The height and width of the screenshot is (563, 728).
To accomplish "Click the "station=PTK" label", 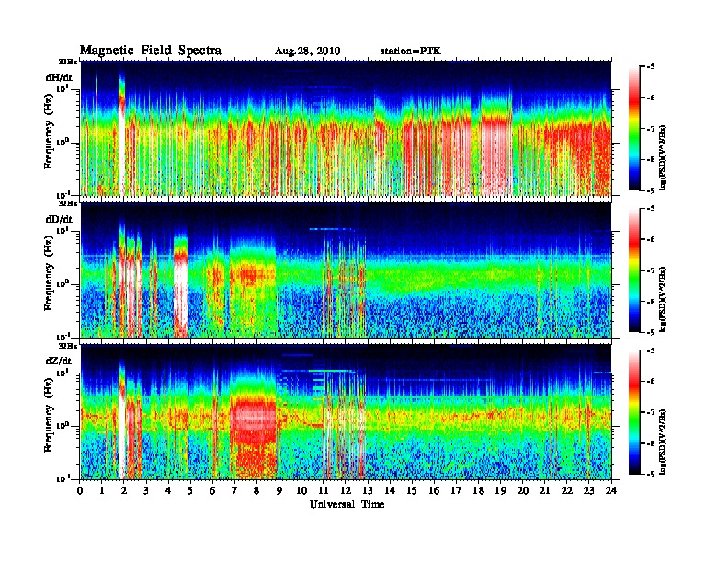I will [x=411, y=52].
